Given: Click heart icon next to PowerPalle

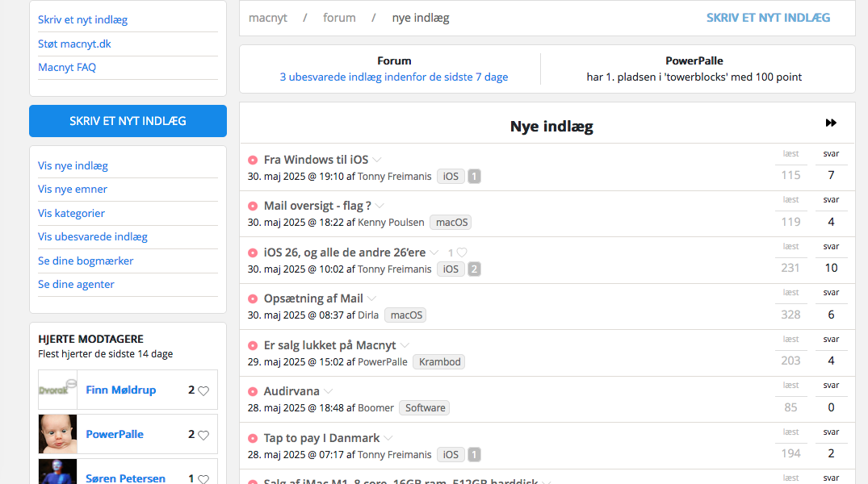Looking at the screenshot, I should click(x=203, y=436).
